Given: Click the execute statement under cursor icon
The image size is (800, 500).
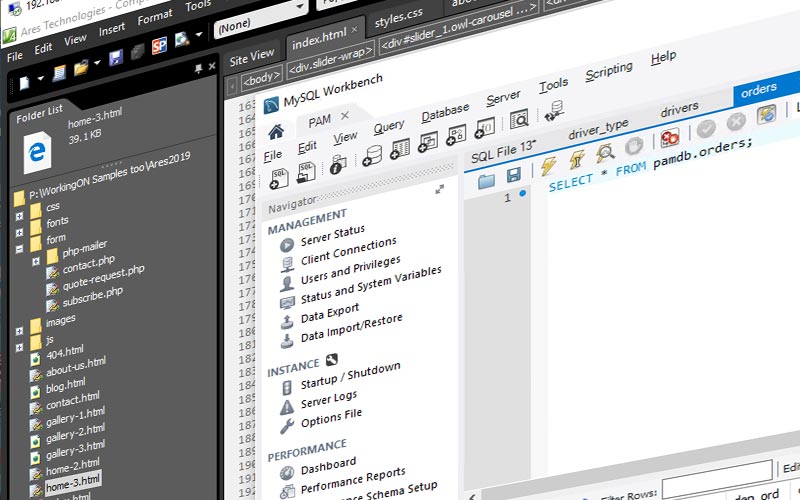Looking at the screenshot, I should (x=577, y=160).
